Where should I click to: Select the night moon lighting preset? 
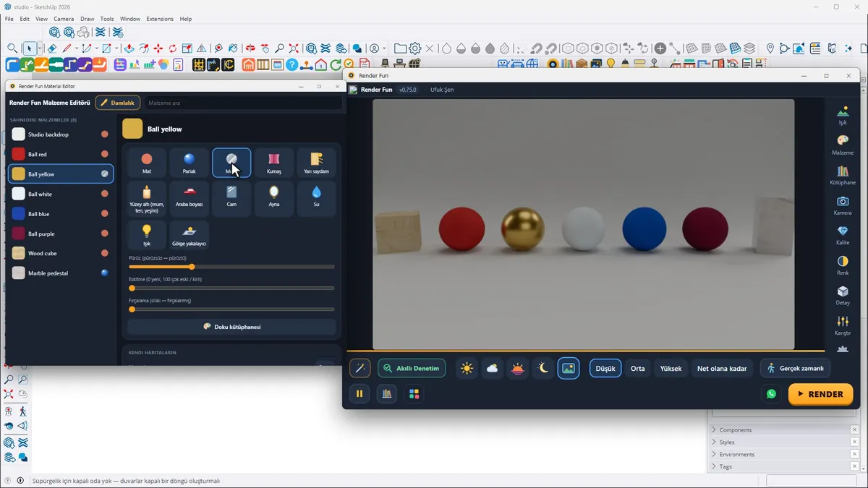pos(542,368)
